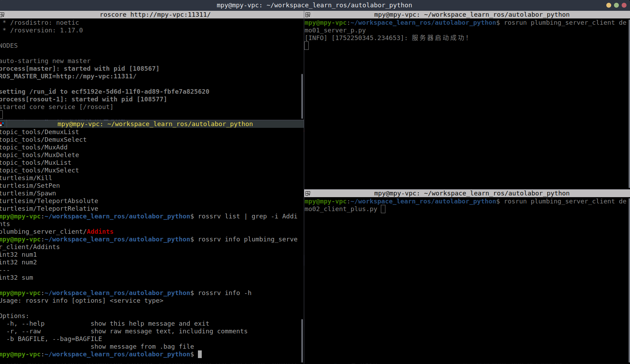Image resolution: width=630 pixels, height=364 pixels.
Task: Focus the prompt cursor in bottom-left terminal
Action: [x=200, y=354]
